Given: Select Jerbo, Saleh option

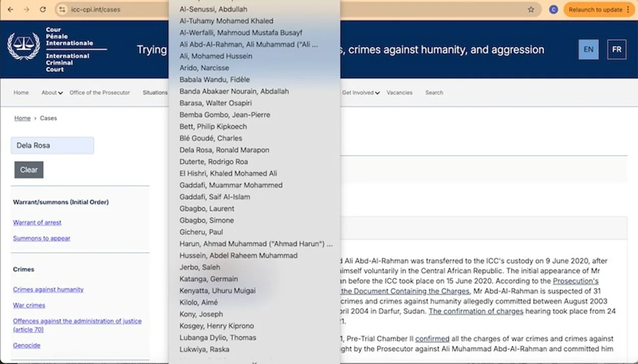Looking at the screenshot, I should (x=254, y=267).
